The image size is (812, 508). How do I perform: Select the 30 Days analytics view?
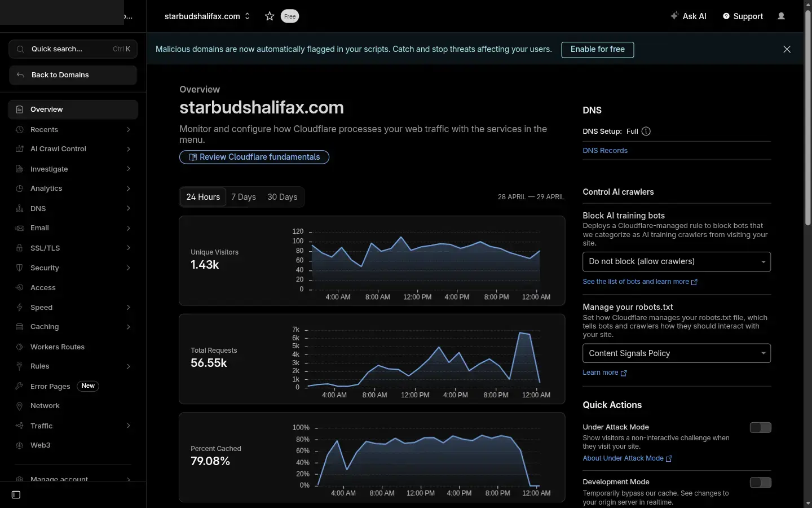(x=283, y=197)
